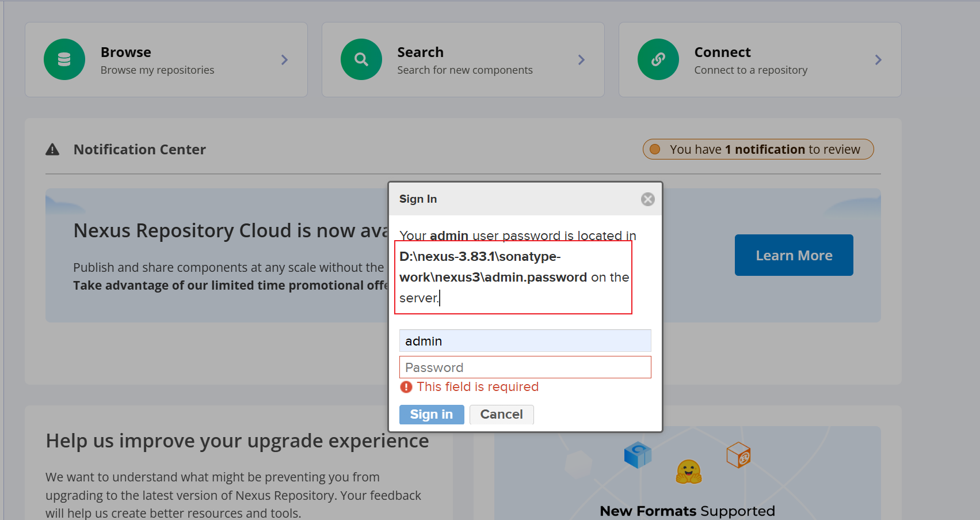
Task: Click 'This field is required' message
Action: pos(478,387)
